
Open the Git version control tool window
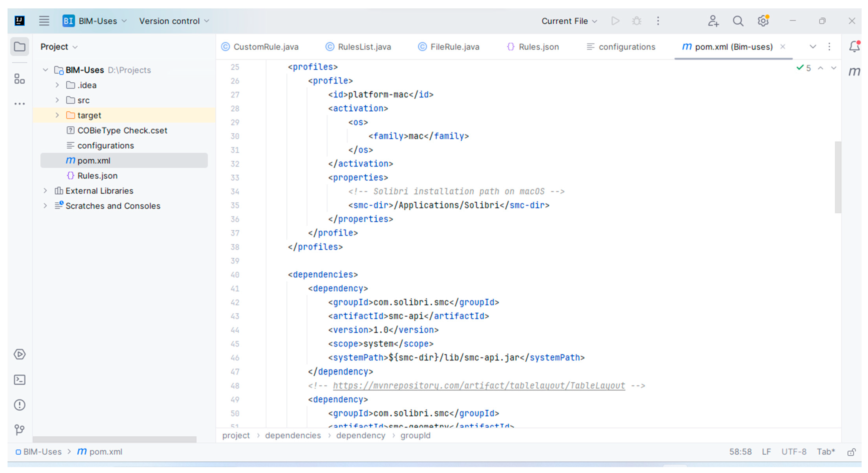pos(20,429)
